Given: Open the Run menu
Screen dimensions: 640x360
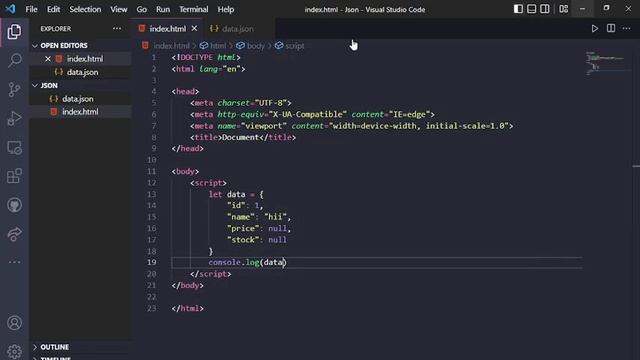Looking at the screenshot, I should [x=162, y=9].
